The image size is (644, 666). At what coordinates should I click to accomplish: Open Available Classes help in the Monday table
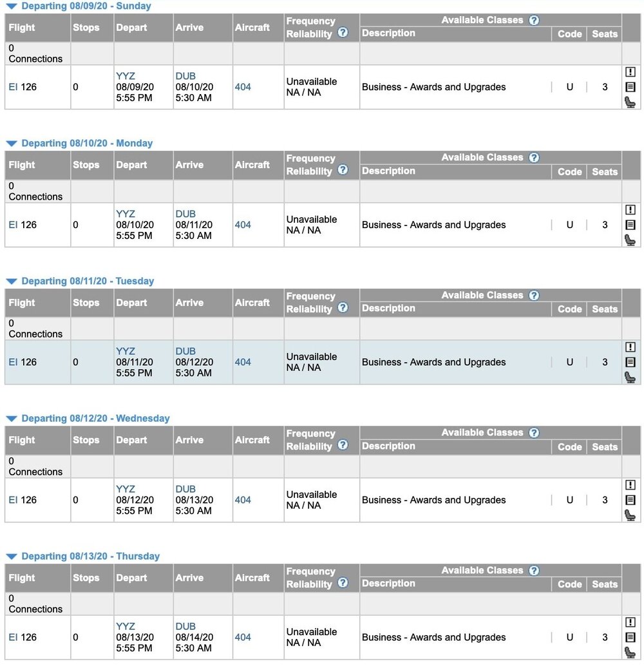(534, 158)
